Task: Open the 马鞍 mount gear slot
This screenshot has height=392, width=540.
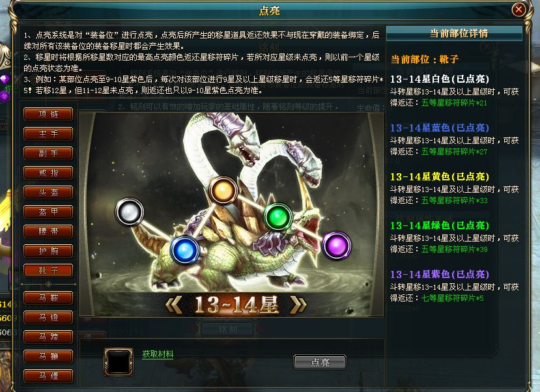Action: coord(48,298)
